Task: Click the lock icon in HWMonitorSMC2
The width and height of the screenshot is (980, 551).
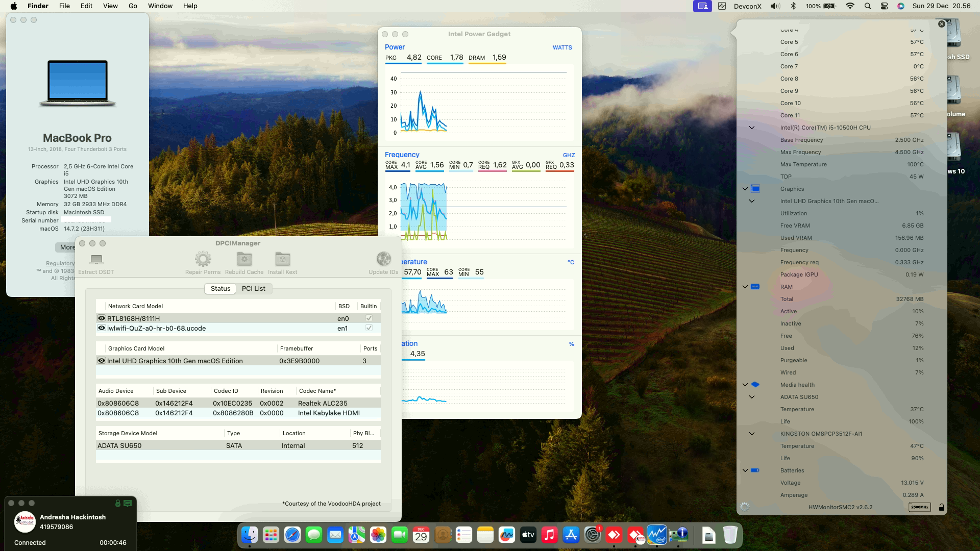Action: 941,507
